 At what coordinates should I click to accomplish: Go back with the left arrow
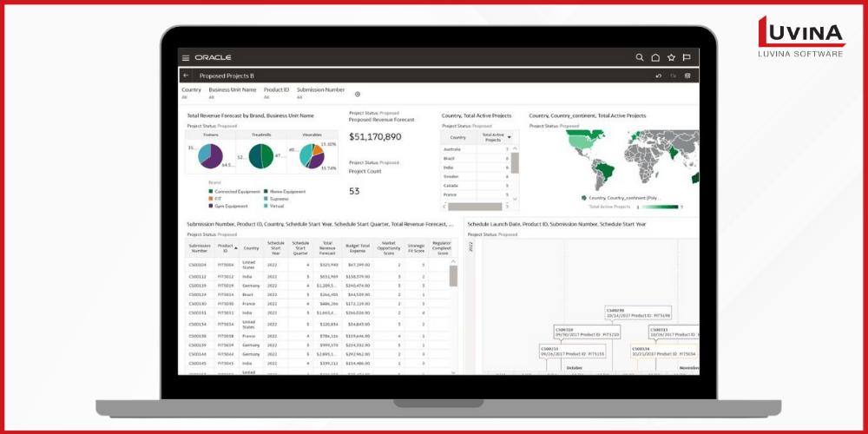186,76
